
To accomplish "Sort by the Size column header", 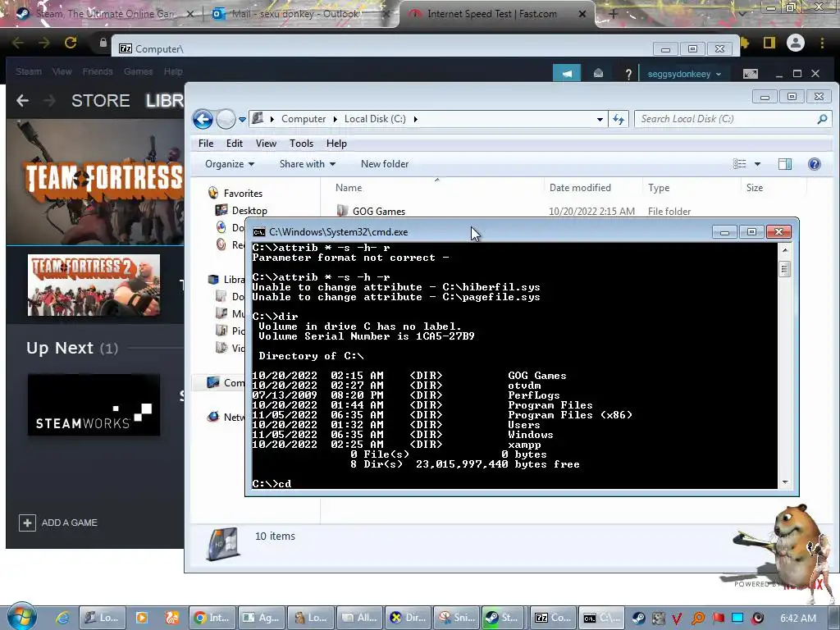I will point(755,188).
